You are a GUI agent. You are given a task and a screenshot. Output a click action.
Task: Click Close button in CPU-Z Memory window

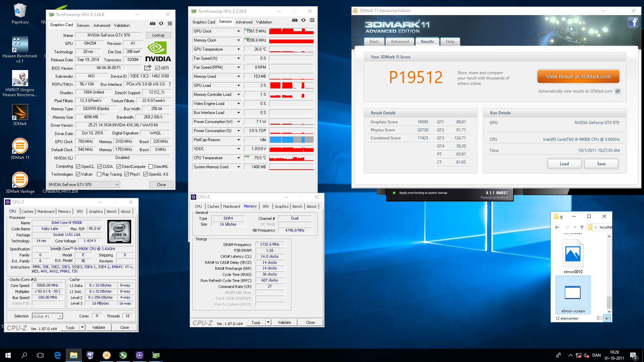(310, 322)
